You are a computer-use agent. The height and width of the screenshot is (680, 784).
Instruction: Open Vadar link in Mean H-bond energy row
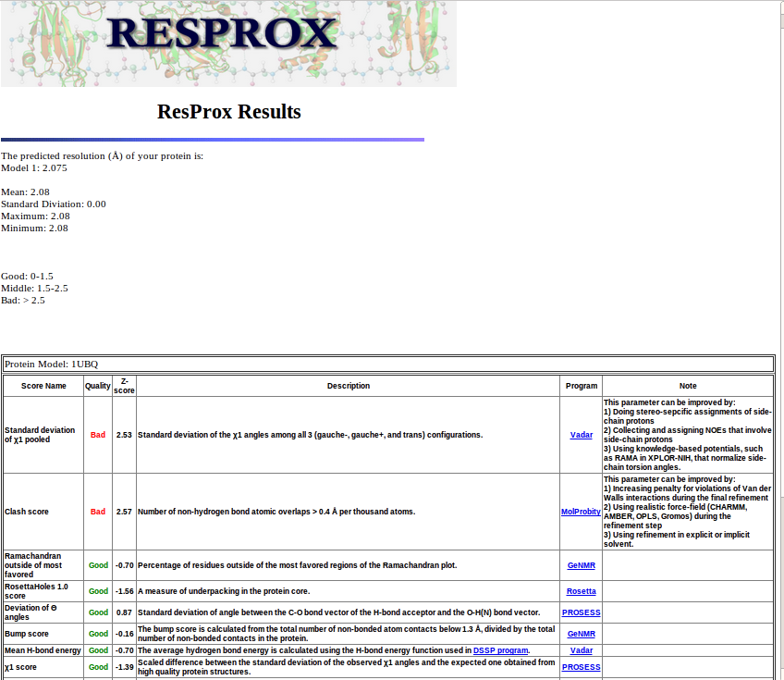tap(581, 650)
